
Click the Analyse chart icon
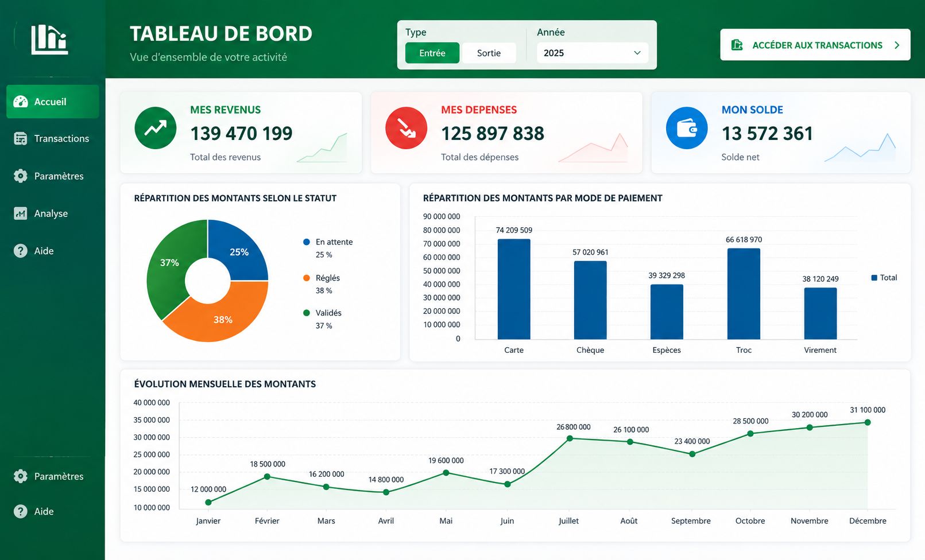point(21,213)
